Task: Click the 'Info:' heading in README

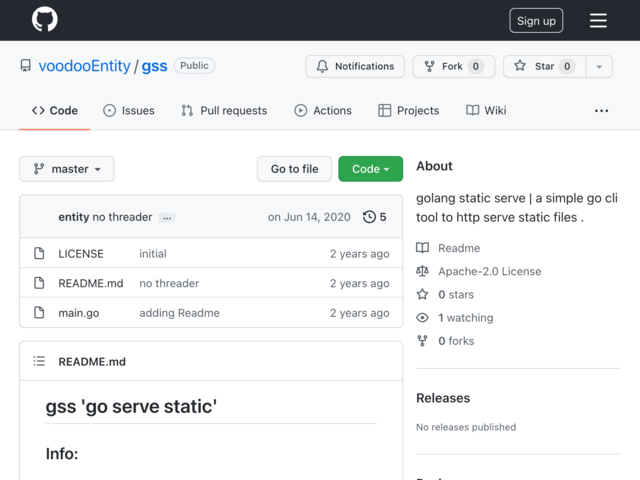Action: [x=62, y=453]
